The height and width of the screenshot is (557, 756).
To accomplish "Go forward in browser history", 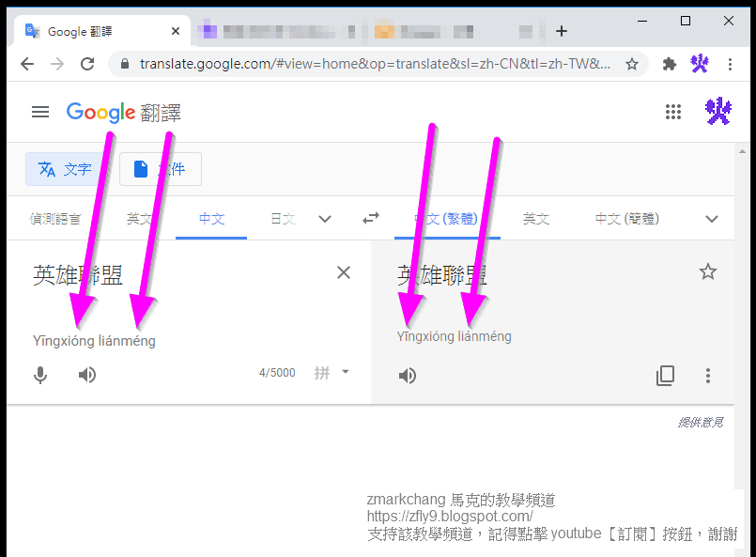I will 57,64.
